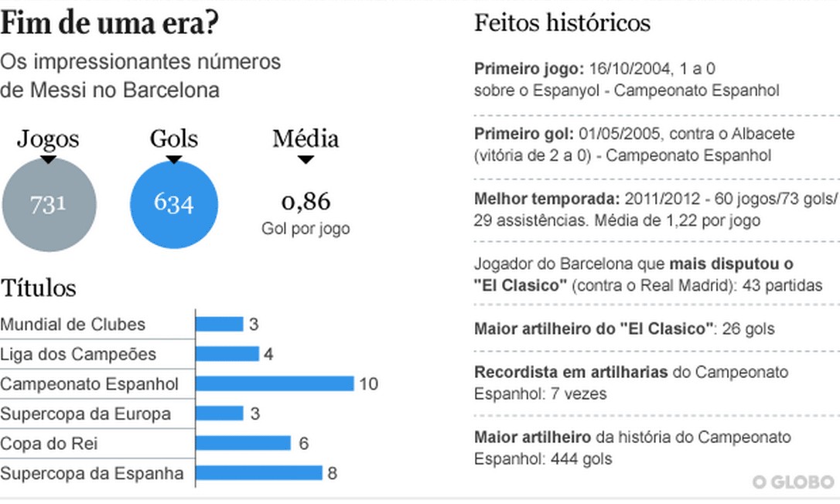Click the black arrow under Jogos
Image resolution: width=840 pixels, height=504 pixels.
click(x=49, y=159)
